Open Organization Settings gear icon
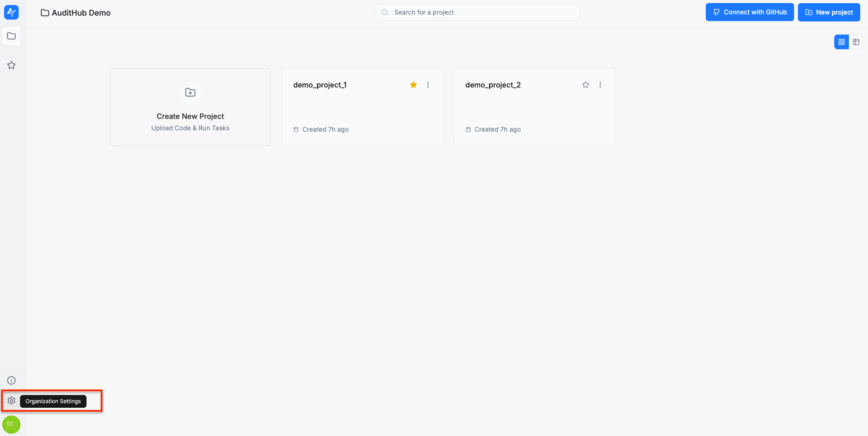The image size is (868, 436). [11, 401]
